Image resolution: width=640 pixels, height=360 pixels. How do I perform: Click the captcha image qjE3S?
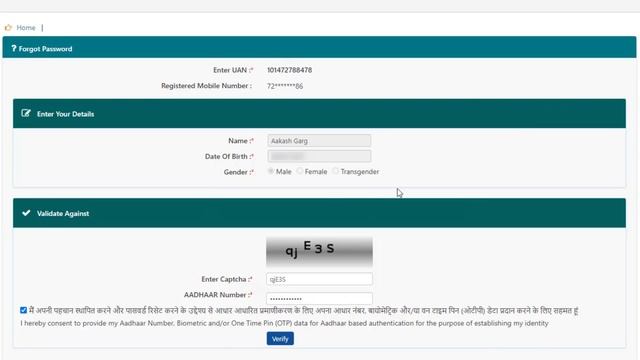point(319,251)
